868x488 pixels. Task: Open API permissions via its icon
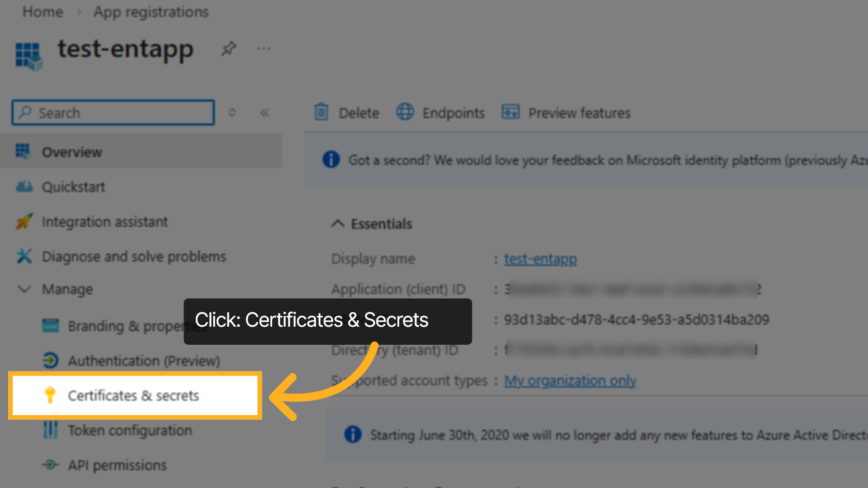point(50,465)
